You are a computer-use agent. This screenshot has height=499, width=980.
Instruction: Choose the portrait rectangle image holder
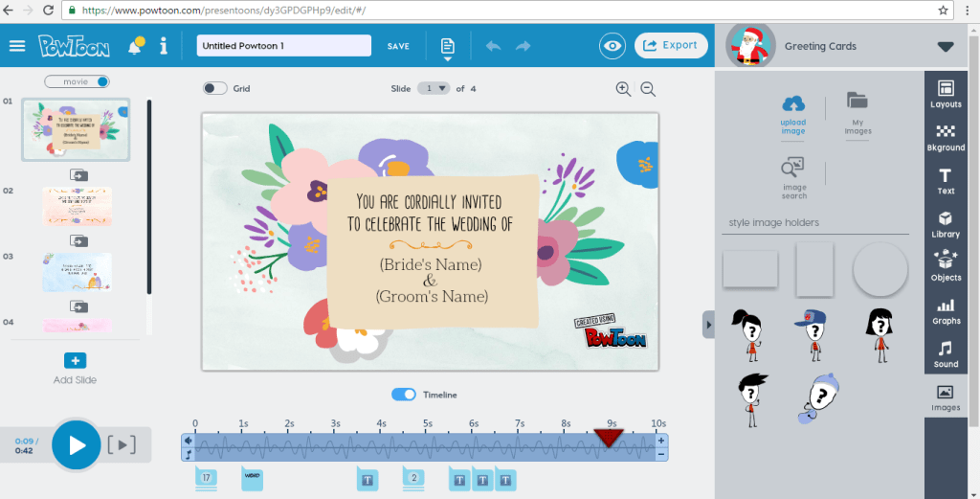pos(814,269)
